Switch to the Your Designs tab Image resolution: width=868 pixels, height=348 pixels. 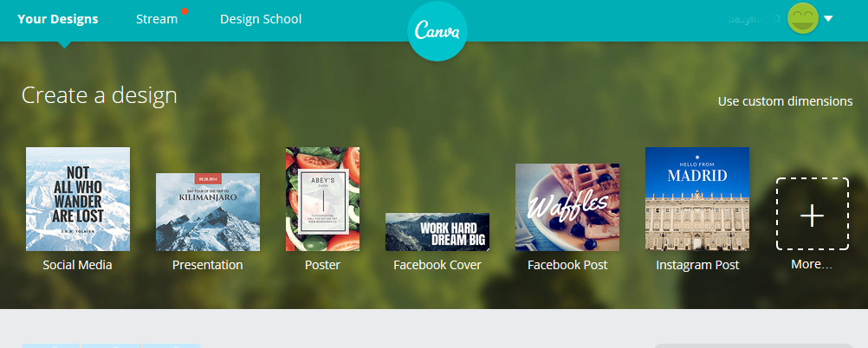pyautogui.click(x=57, y=19)
